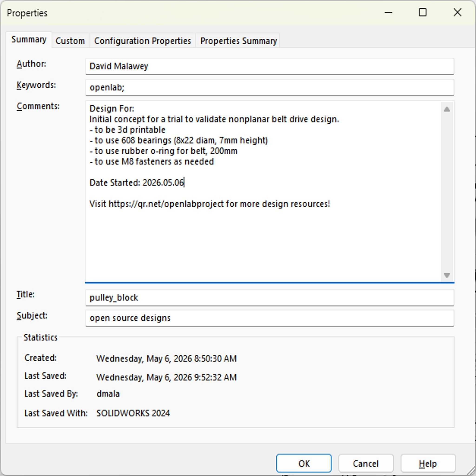
Task: Click the 'Date Started: 2026.05.06' line
Action: (137, 183)
